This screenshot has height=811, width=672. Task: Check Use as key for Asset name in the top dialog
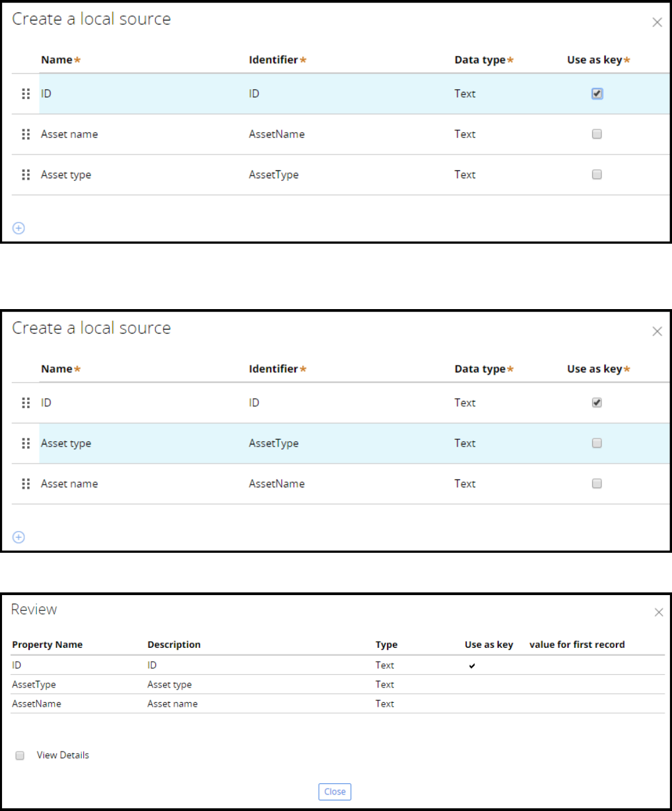point(597,134)
